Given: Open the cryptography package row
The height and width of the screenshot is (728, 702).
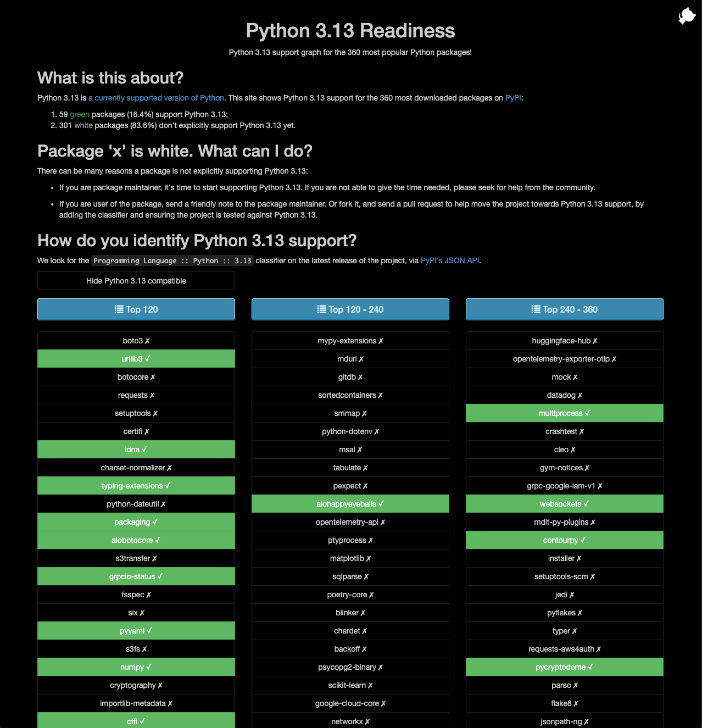Looking at the screenshot, I should coord(136,685).
